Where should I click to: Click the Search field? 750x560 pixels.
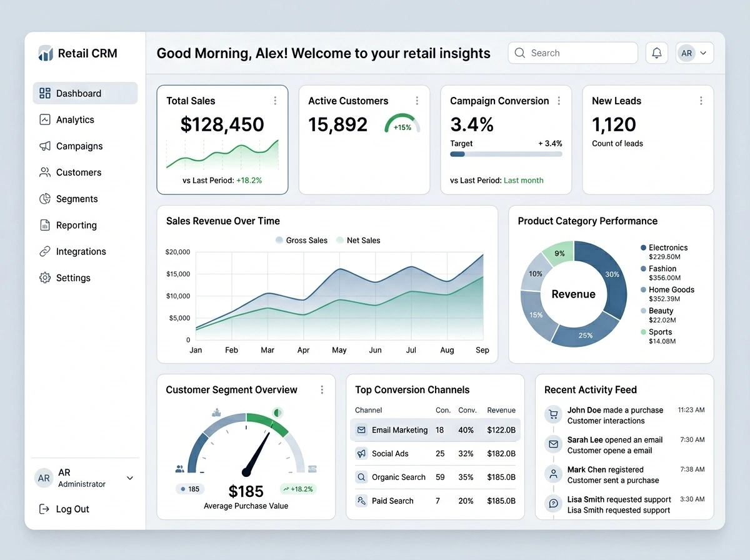click(573, 53)
